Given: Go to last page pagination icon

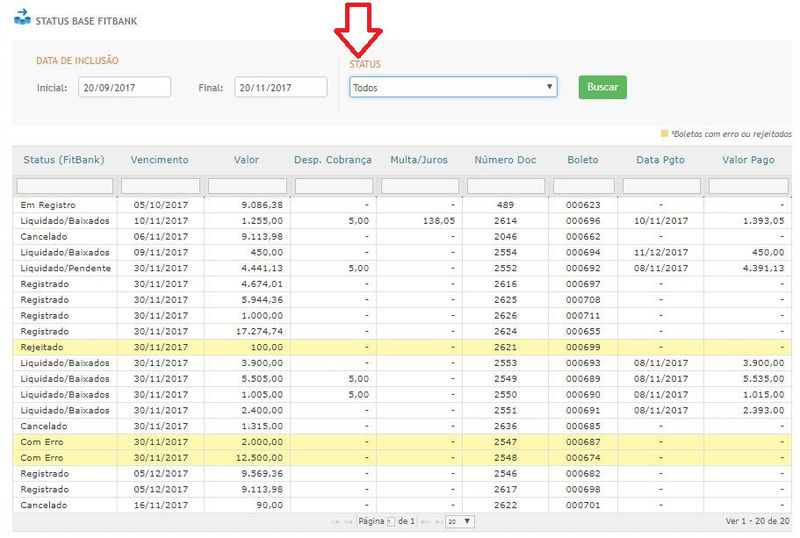Looking at the screenshot, I should point(437,522).
